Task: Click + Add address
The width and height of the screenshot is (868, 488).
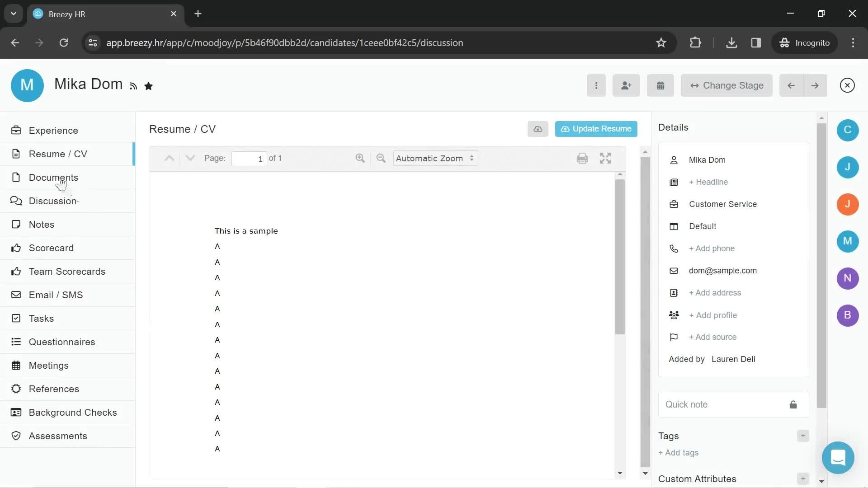Action: click(x=715, y=293)
